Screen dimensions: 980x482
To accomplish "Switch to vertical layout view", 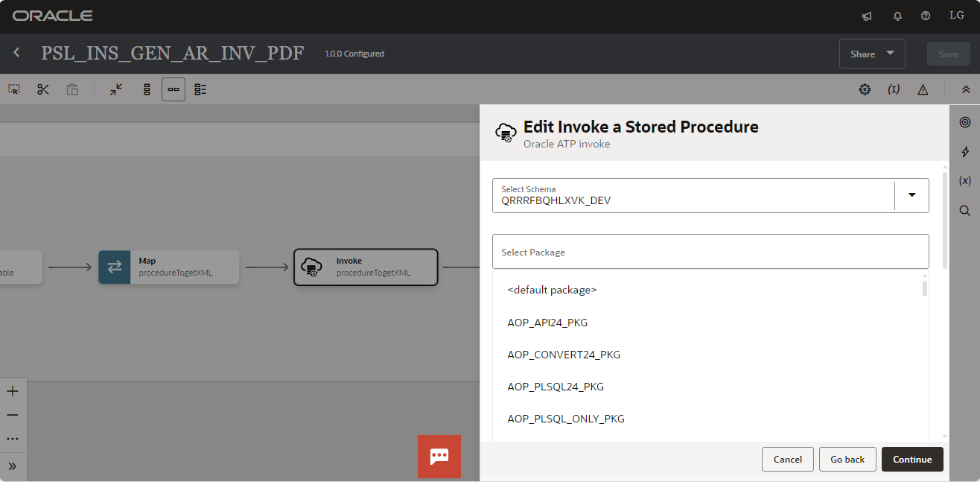I will coord(147,89).
